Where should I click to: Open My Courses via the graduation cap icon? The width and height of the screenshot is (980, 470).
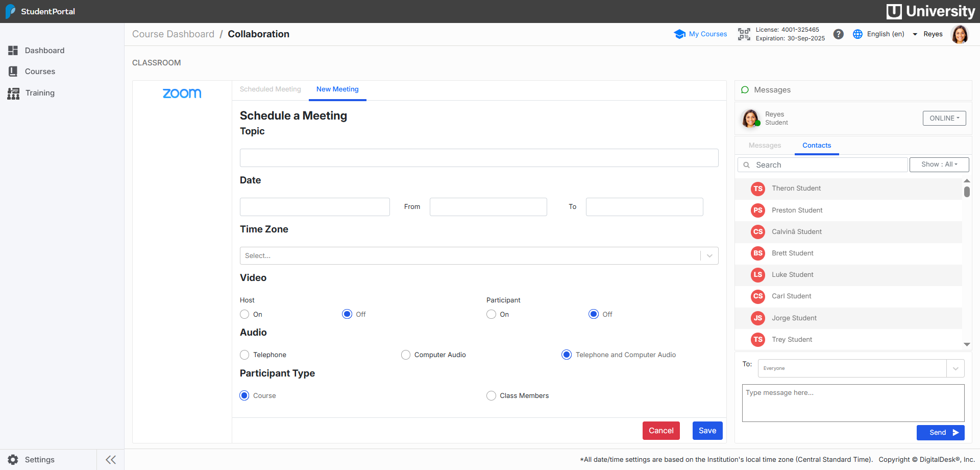680,34
